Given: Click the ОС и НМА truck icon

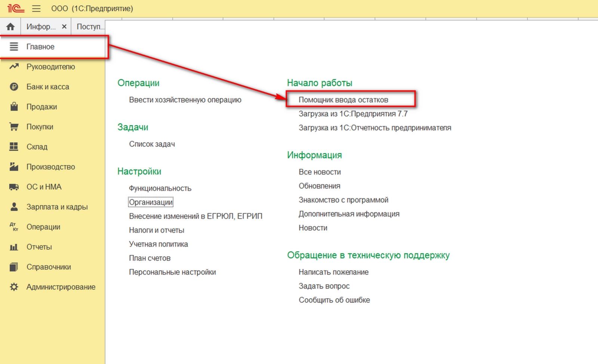Looking at the screenshot, I should pos(14,187).
